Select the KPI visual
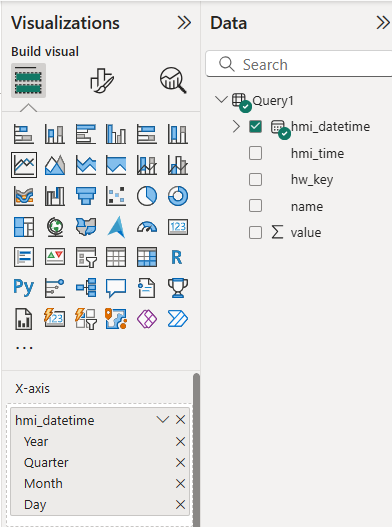This screenshot has width=392, height=527. [x=54, y=257]
